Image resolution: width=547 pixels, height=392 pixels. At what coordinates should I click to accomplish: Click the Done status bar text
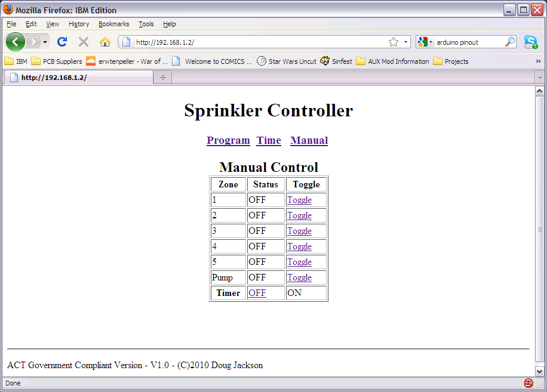point(13,383)
